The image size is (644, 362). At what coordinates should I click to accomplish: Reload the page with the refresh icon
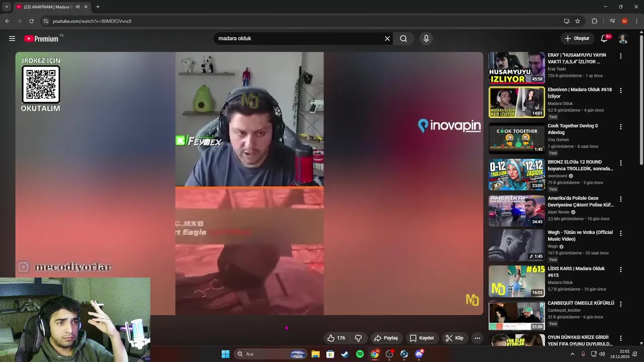(31, 21)
